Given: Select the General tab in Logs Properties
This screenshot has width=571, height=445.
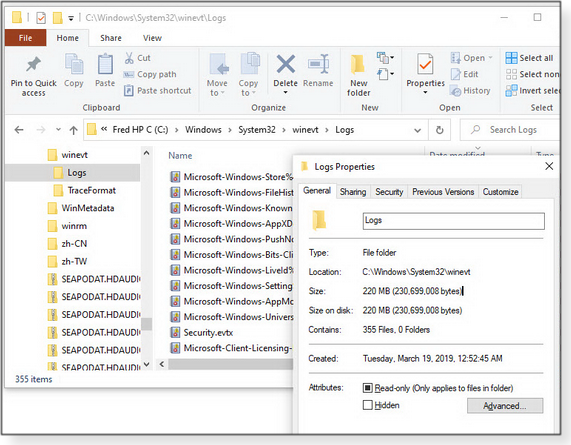Looking at the screenshot, I should tap(317, 190).
